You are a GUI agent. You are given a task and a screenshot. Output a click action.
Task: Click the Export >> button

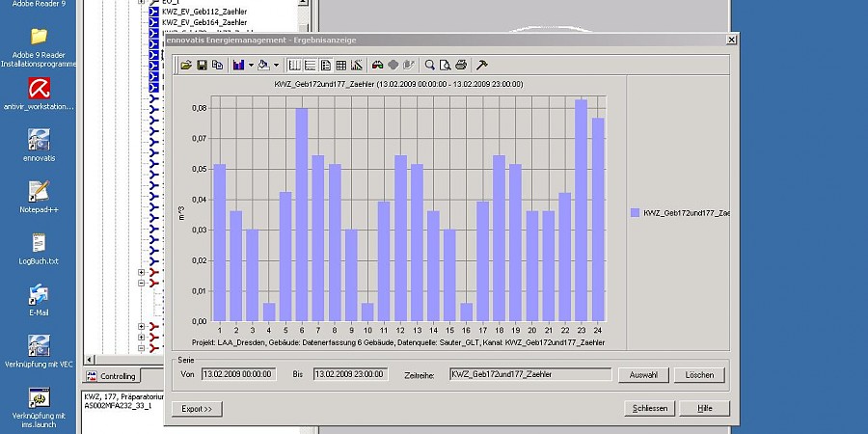click(197, 409)
